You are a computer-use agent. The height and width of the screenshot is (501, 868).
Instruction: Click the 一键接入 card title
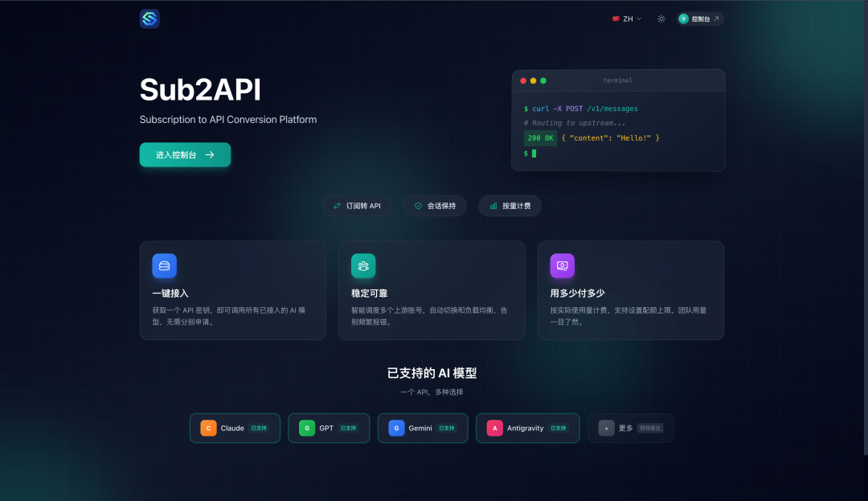tap(170, 294)
